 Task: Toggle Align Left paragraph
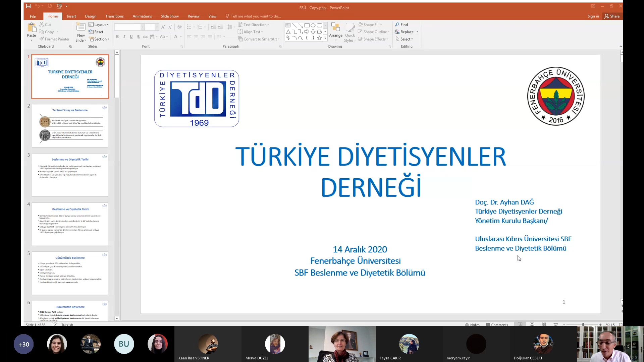189,37
